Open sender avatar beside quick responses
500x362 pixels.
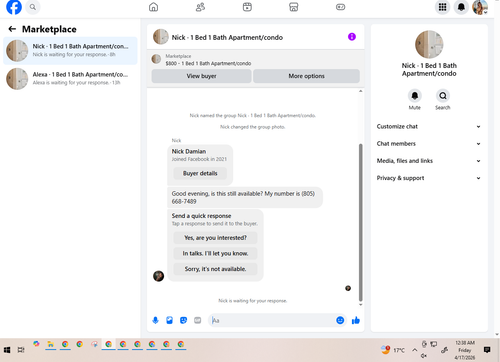point(158,276)
